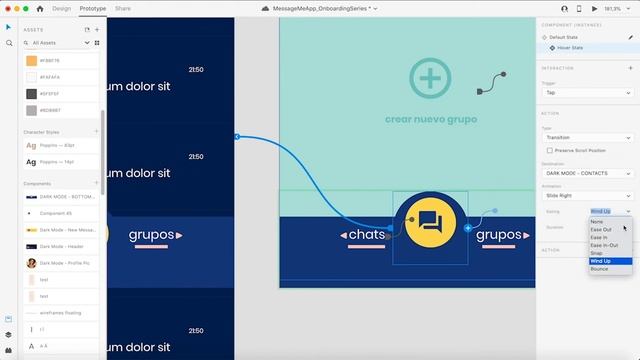Open the Trigger Tap dropdown
The image size is (640, 360).
(588, 93)
